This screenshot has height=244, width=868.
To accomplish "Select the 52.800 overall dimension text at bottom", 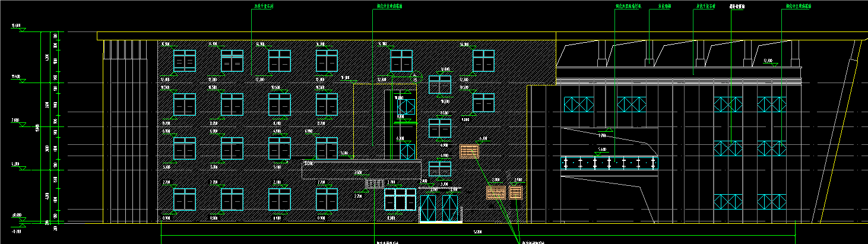I will point(477,232).
